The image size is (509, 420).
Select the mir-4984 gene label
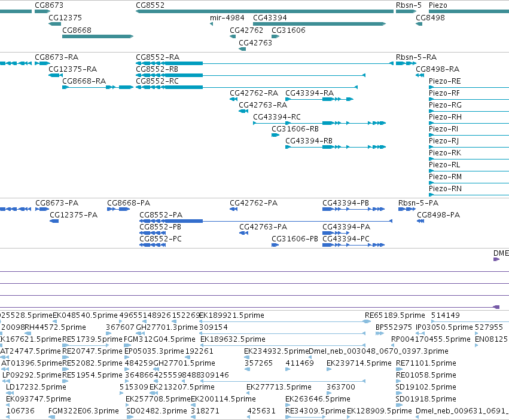pos(227,18)
